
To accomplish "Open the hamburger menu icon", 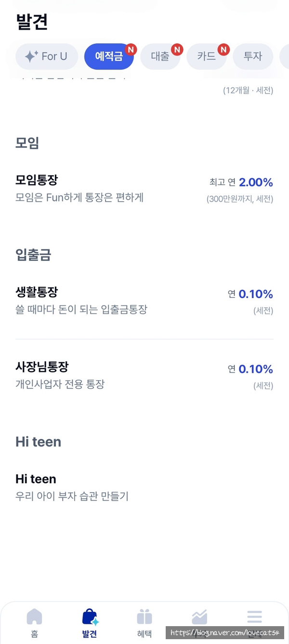I will (x=254, y=617).
